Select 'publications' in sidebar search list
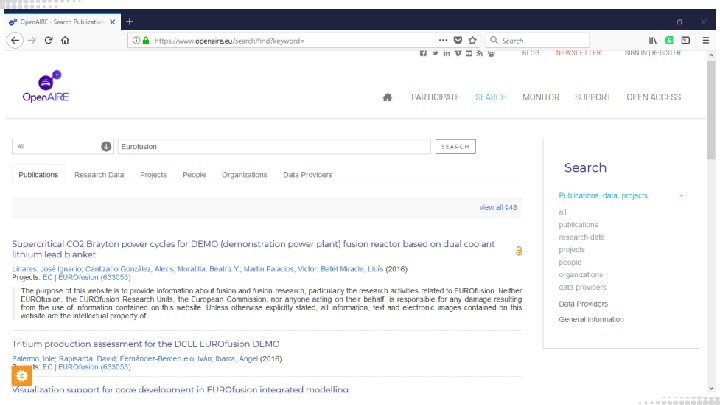Screen dimensions: 720x405 click(x=578, y=225)
